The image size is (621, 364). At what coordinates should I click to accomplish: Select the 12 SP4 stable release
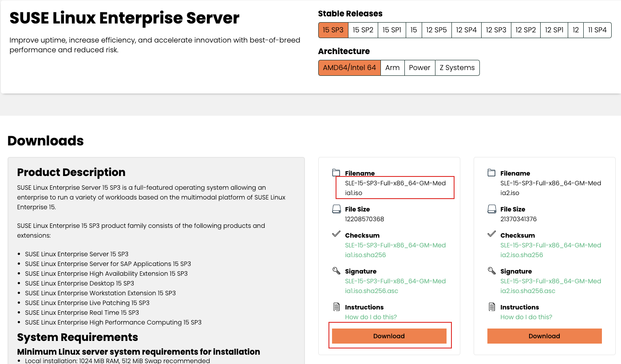coord(467,30)
